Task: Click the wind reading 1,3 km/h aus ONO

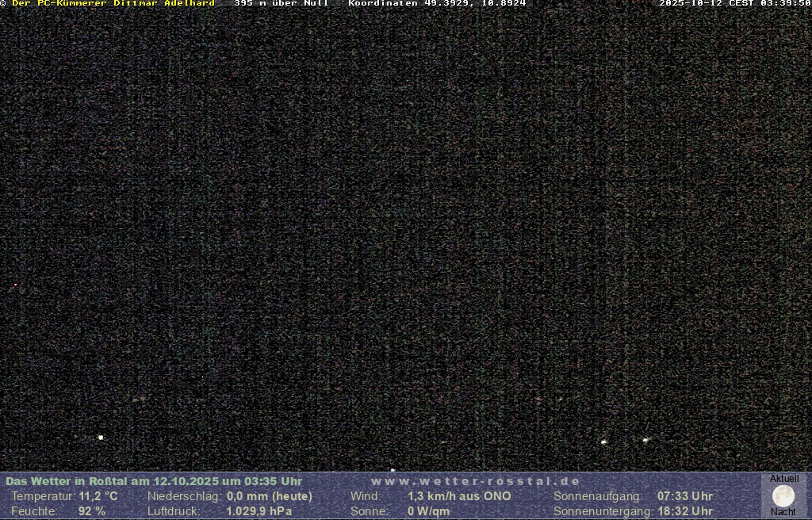Action: (x=459, y=496)
